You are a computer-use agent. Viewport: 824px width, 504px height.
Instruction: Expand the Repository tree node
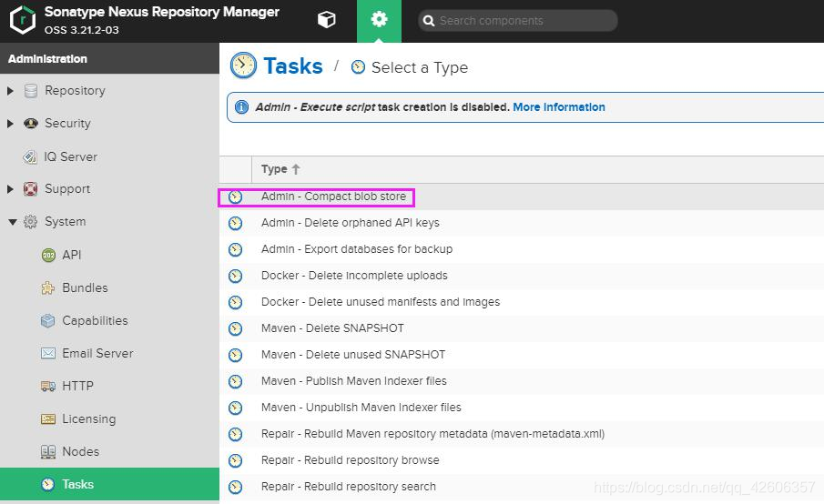coord(10,91)
